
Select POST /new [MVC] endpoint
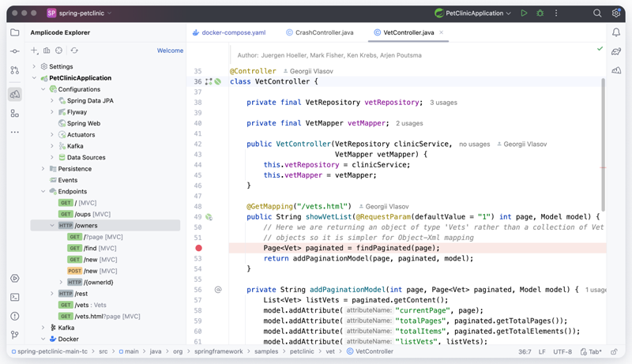(x=92, y=271)
